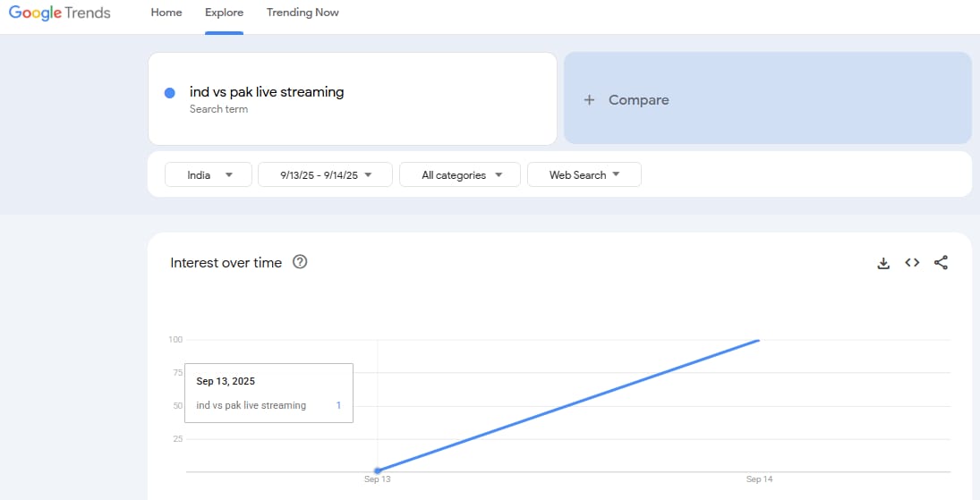The image size is (980, 500).
Task: Open the Trending Now tab
Action: coord(303,13)
